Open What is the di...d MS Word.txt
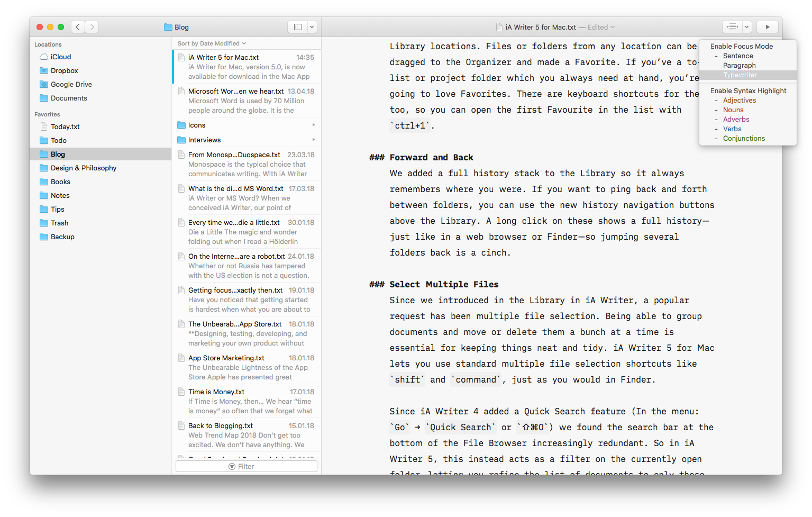 click(x=247, y=198)
